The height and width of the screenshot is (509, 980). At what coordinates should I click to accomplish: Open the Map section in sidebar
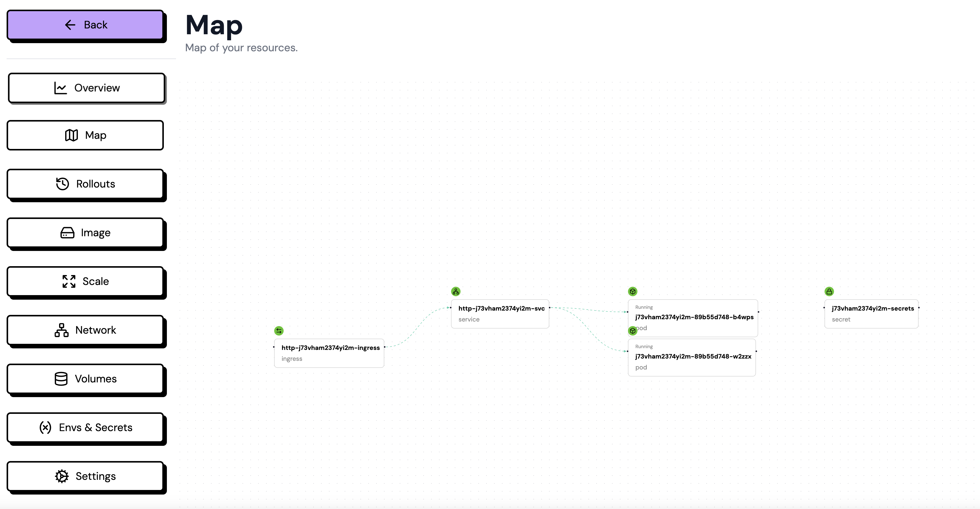pyautogui.click(x=85, y=135)
